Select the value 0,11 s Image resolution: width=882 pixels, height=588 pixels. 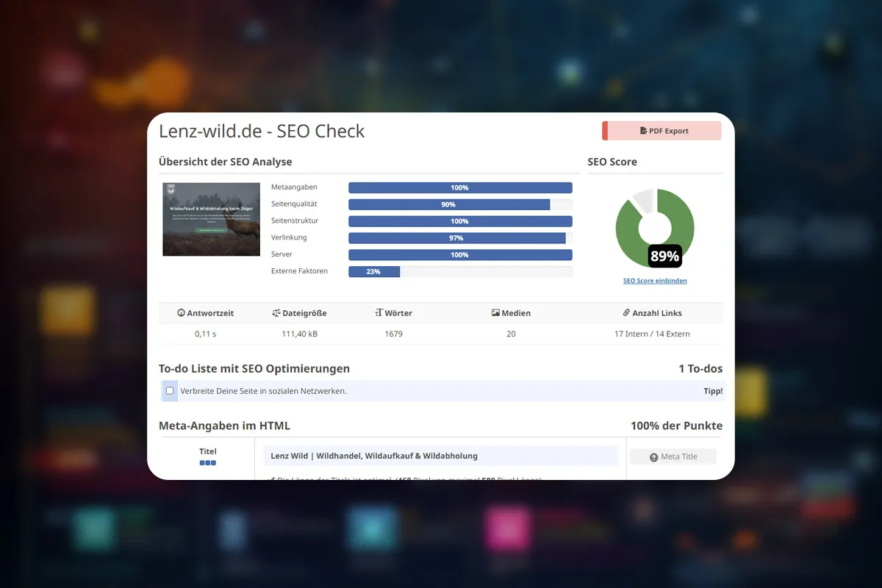click(x=206, y=334)
